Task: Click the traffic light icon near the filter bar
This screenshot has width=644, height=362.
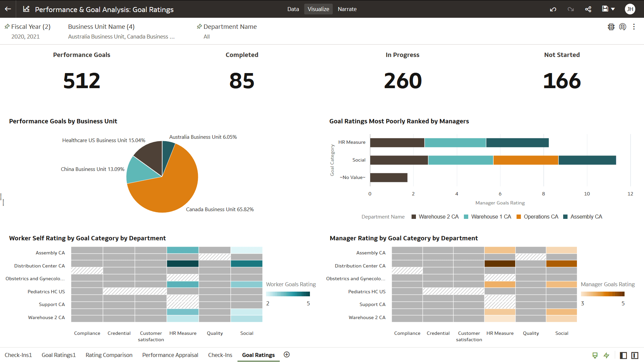Action: [611, 27]
